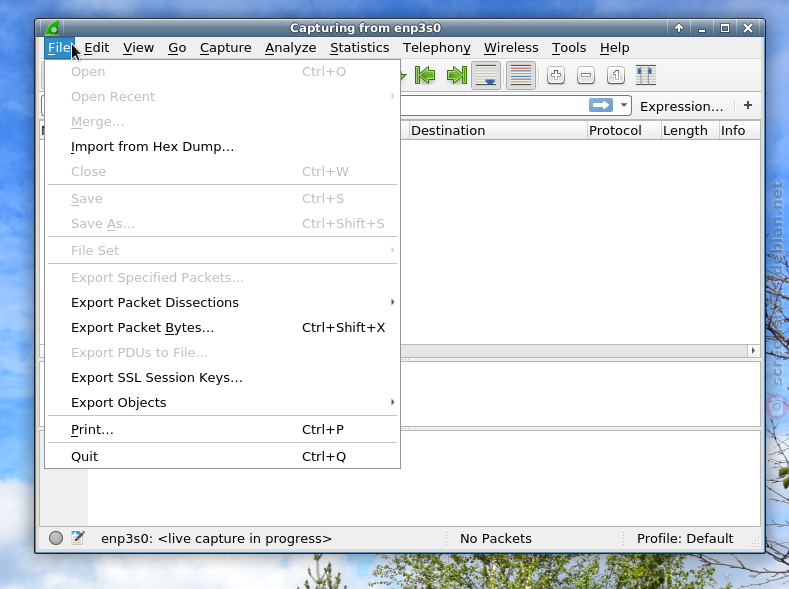Go to last packet toolbar icon
The image size is (789, 589).
pos(456,75)
